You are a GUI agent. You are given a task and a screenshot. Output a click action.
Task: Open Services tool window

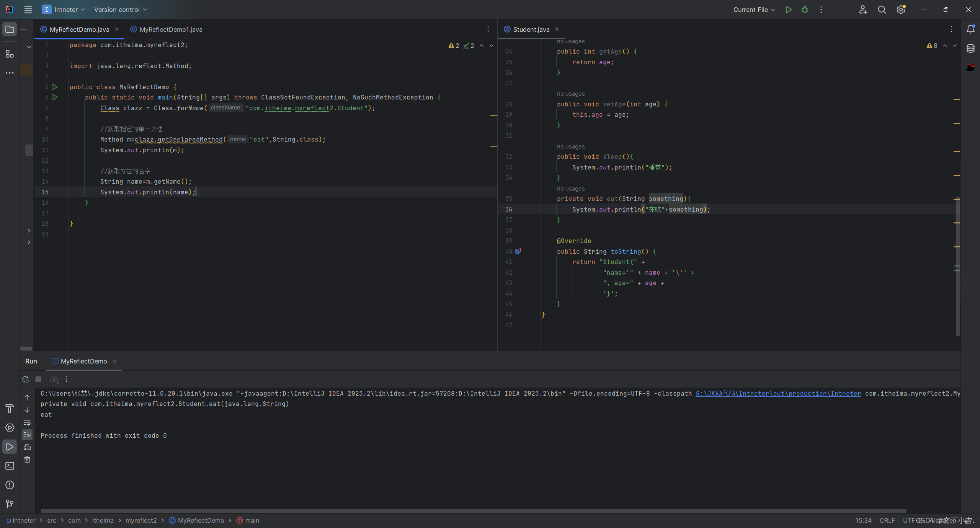coord(10,428)
